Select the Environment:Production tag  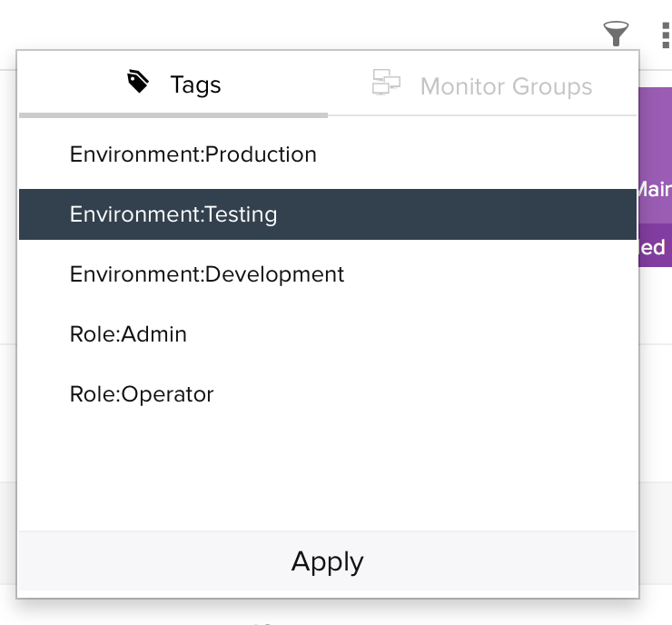[x=193, y=154]
